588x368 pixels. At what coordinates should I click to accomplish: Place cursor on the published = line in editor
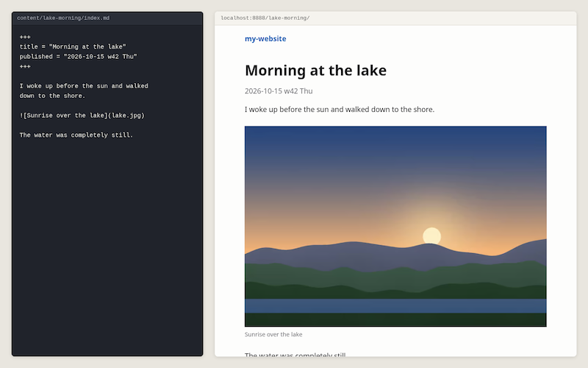pos(79,57)
